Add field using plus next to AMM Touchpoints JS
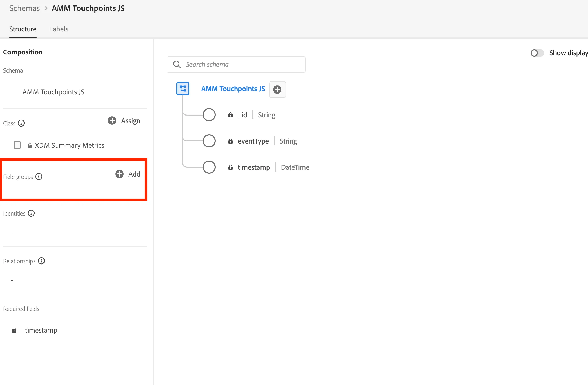The height and width of the screenshot is (385, 588). [277, 90]
